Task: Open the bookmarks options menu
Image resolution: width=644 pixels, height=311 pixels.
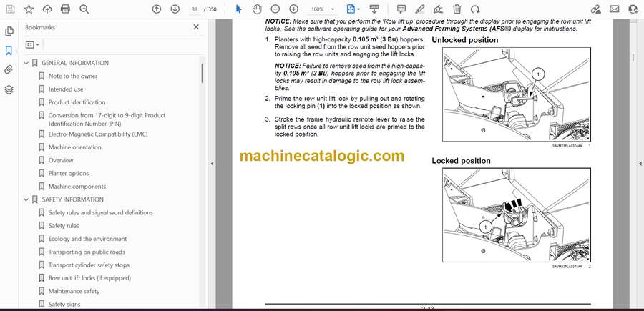Action: [32, 45]
